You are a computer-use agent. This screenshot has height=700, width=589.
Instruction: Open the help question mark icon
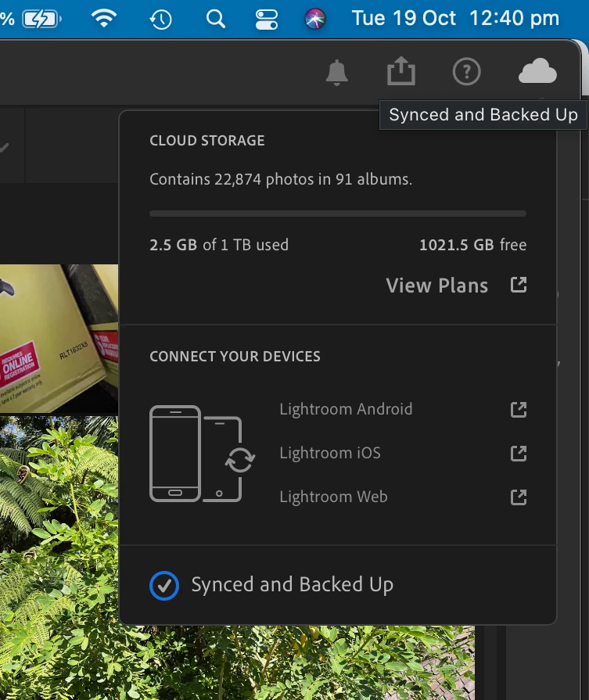click(x=466, y=71)
